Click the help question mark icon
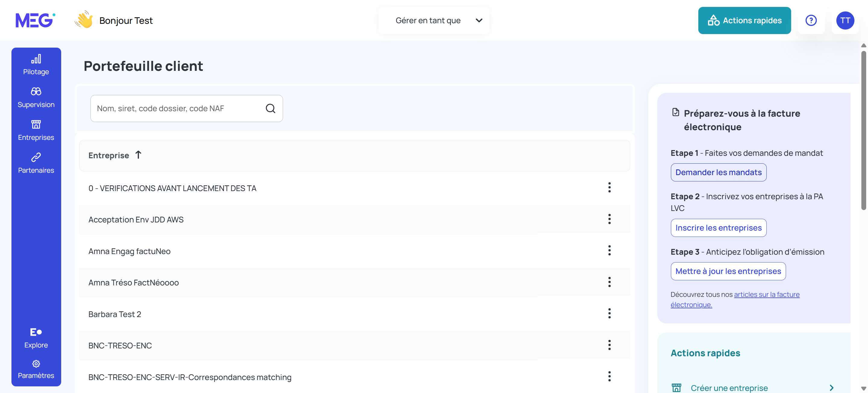 [x=811, y=20]
